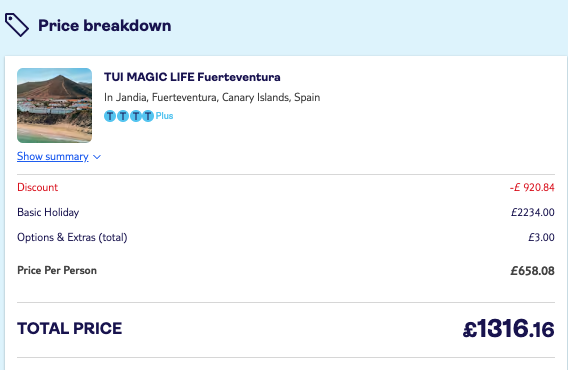
Task: Click the fourth T rating circle
Action: pyautogui.click(x=148, y=116)
